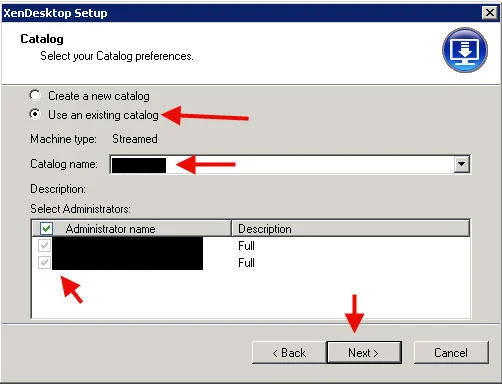The height and width of the screenshot is (384, 502).
Task: Select 'Use an existing catalog' radio button
Action: [35, 115]
